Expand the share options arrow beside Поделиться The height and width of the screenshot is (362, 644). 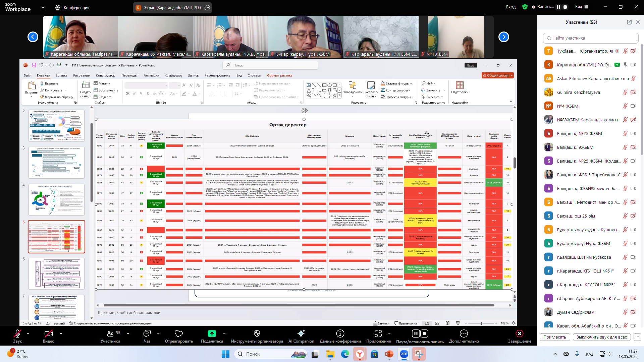click(x=224, y=334)
